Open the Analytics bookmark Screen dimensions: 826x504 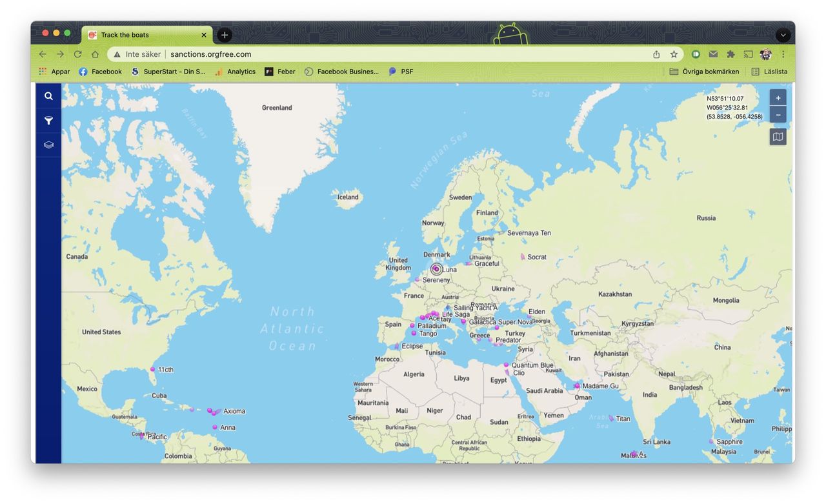235,72
